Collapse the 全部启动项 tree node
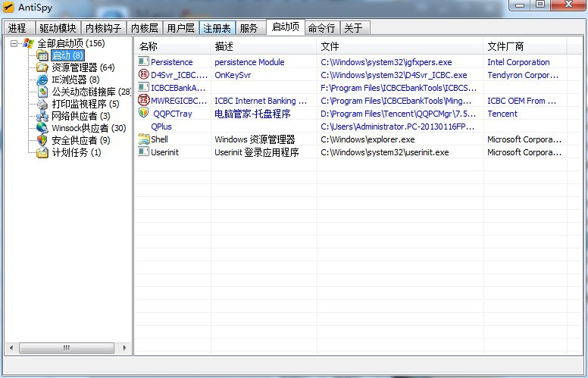The height and width of the screenshot is (378, 588). tap(14, 43)
